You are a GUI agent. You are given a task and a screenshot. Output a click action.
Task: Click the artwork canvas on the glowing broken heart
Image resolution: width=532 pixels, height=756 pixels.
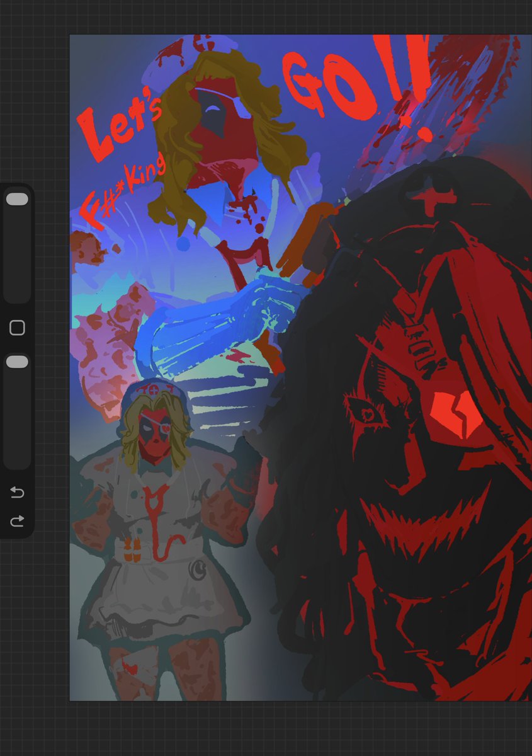click(458, 415)
